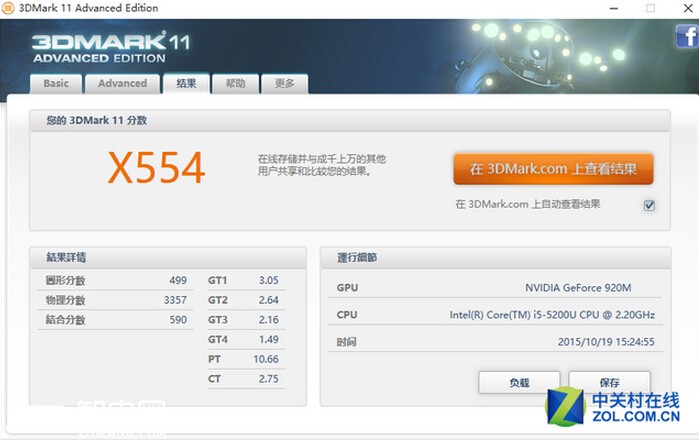Uncheck 在 3DMark.com 上自动查看结果 checkbox
The width and height of the screenshot is (699, 445).
(x=650, y=205)
